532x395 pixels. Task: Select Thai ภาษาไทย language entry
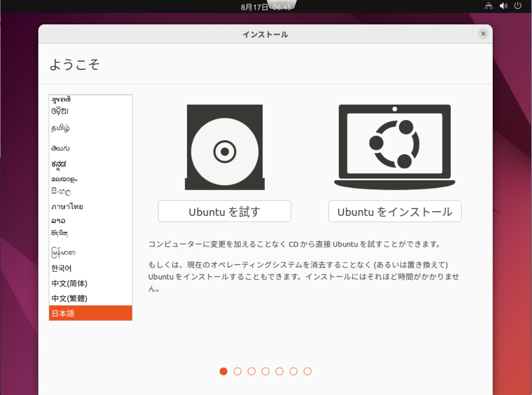[90, 206]
